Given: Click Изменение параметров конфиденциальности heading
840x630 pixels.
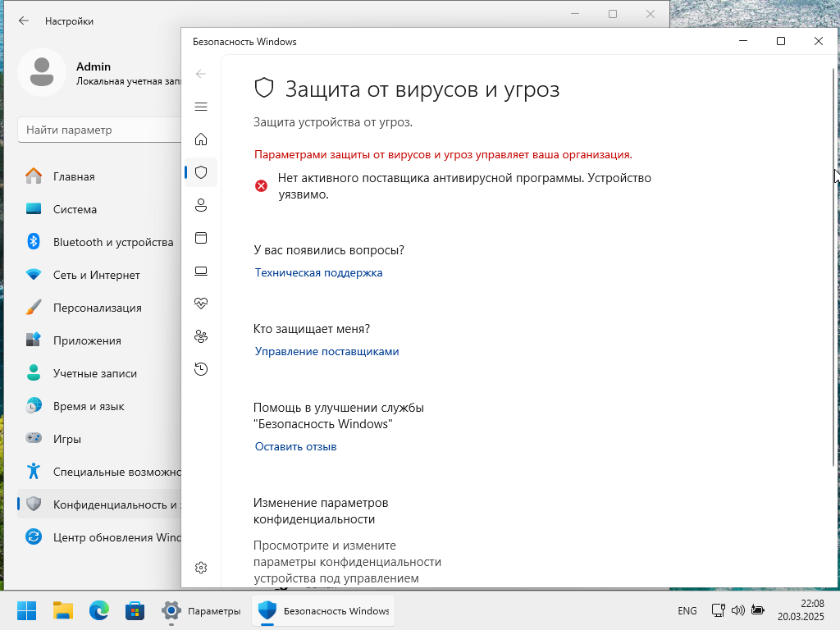Looking at the screenshot, I should 321,511.
